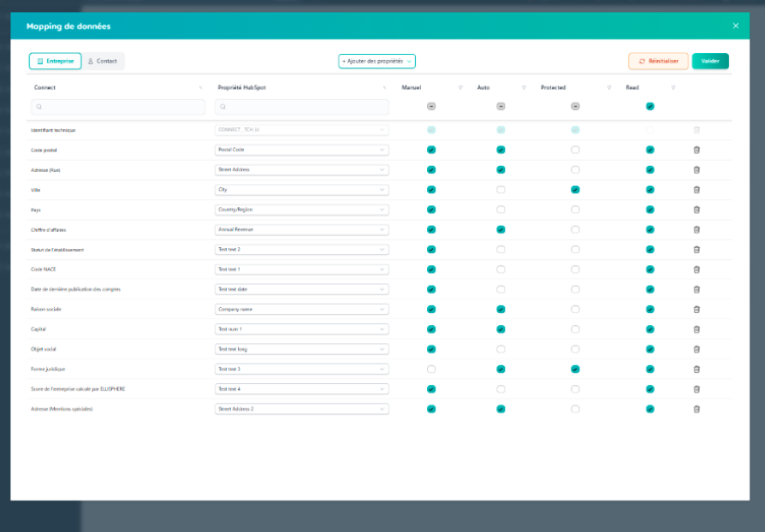Click inside the Propriété HubSpot search field
The width and height of the screenshot is (765, 532).
(299, 107)
